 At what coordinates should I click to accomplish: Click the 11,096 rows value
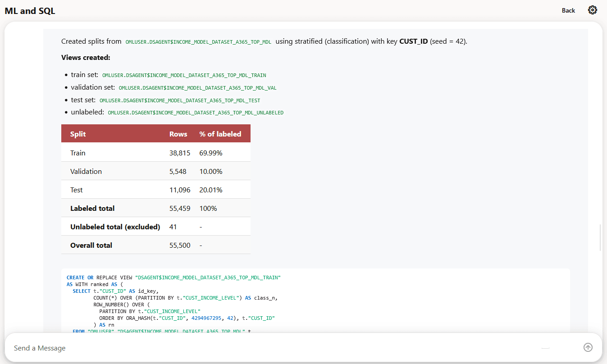pyautogui.click(x=180, y=190)
